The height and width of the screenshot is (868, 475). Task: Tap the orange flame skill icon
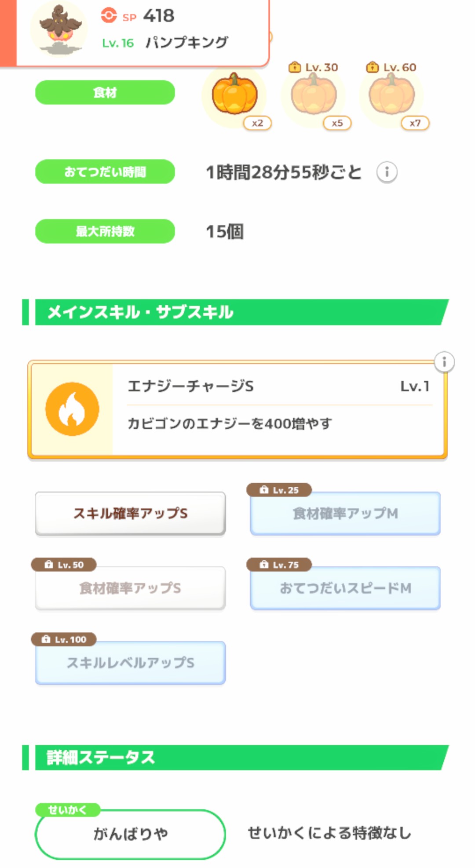(x=72, y=409)
